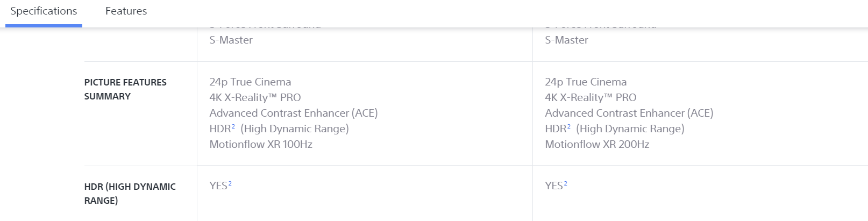Screen dimensions: 868x221
Task: Select S-Master text in the left column
Action: 231,40
